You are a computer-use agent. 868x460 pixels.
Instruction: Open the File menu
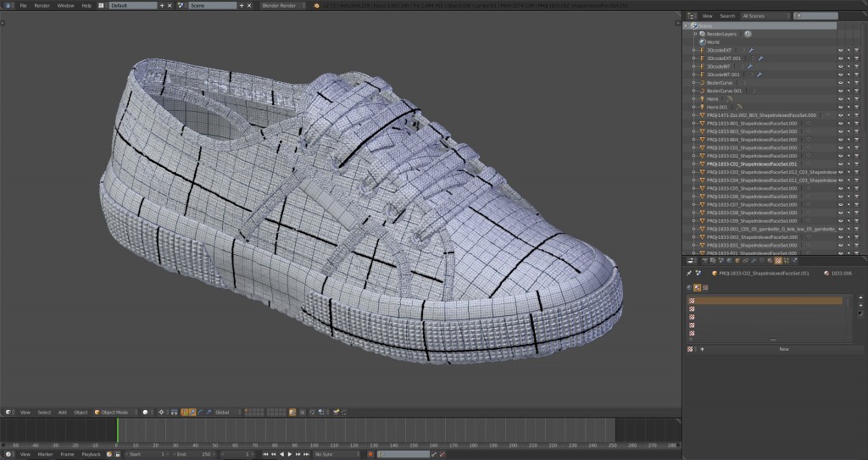pos(23,6)
